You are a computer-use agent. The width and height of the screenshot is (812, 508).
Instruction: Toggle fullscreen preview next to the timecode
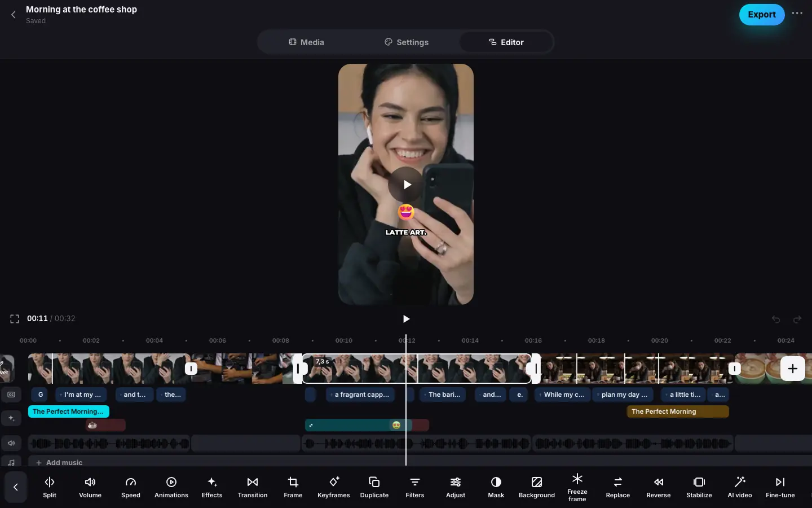[x=15, y=319]
